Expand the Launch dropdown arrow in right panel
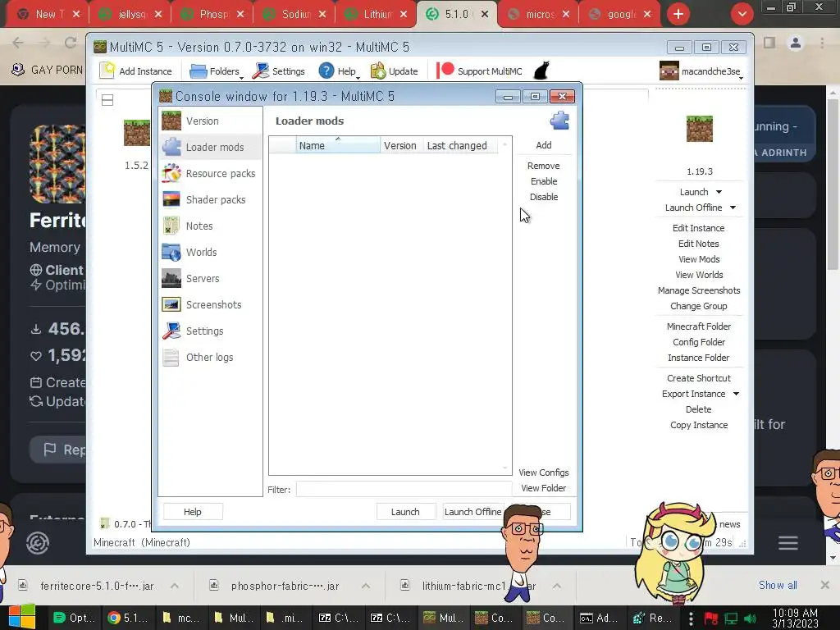Image resolution: width=840 pixels, height=630 pixels. pos(719,192)
